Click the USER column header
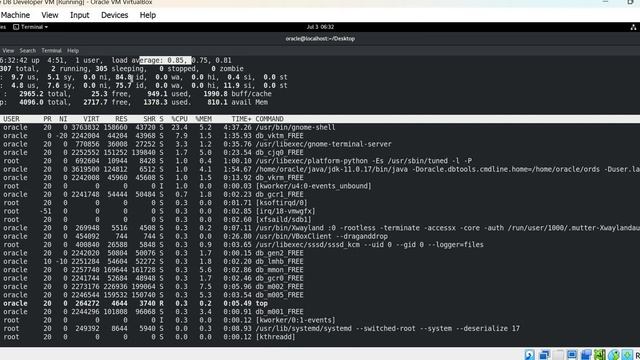Screen dimensions: 640x360 tap(11, 119)
